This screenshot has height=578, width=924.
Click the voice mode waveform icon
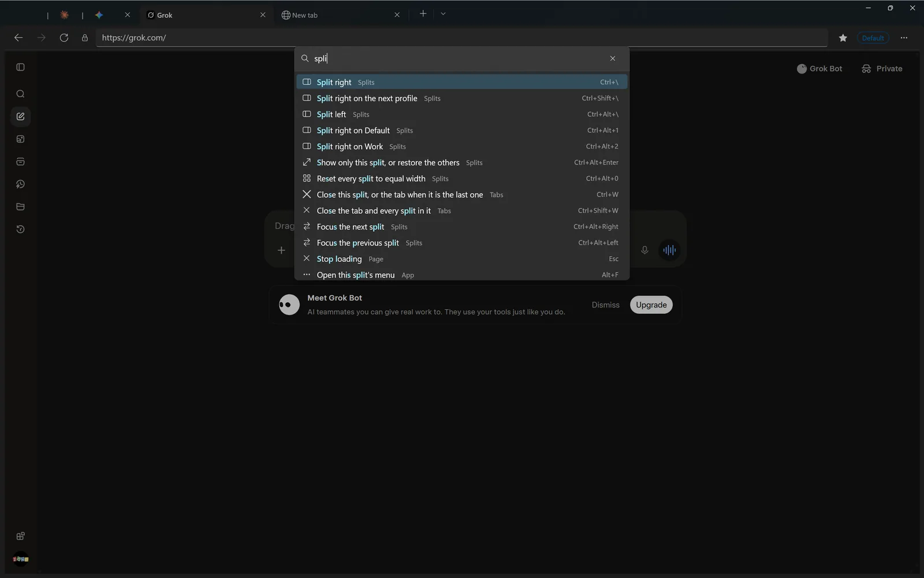[x=669, y=250]
